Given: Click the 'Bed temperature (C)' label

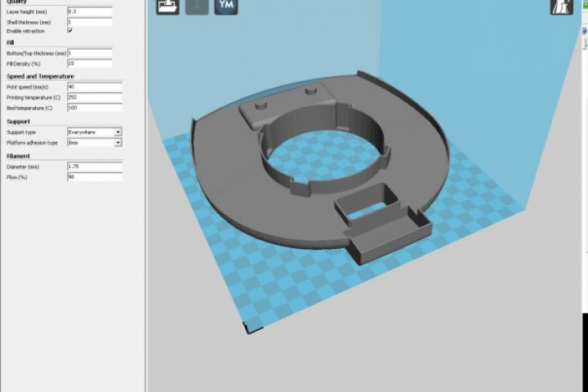Looking at the screenshot, I should [x=29, y=108].
